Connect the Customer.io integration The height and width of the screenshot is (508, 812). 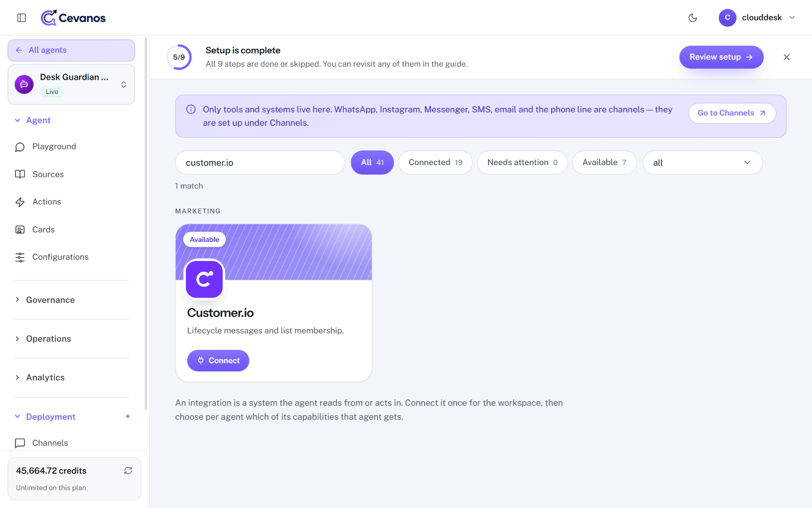(218, 360)
